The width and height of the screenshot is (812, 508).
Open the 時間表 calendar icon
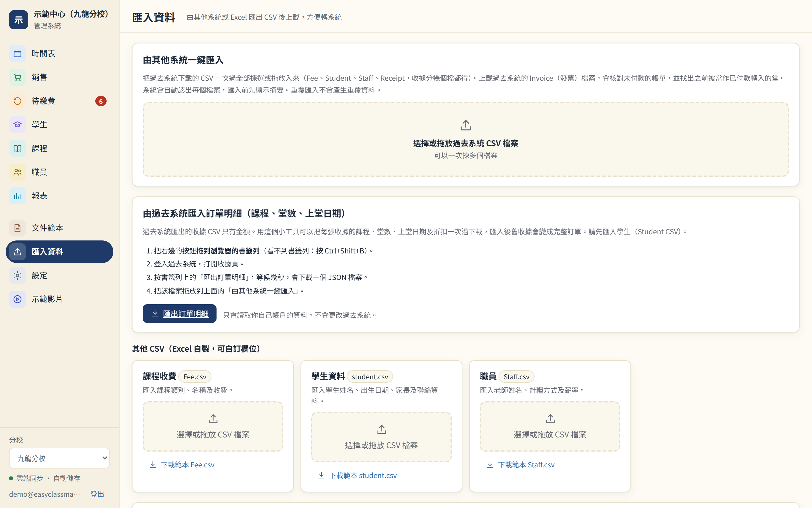point(17,54)
